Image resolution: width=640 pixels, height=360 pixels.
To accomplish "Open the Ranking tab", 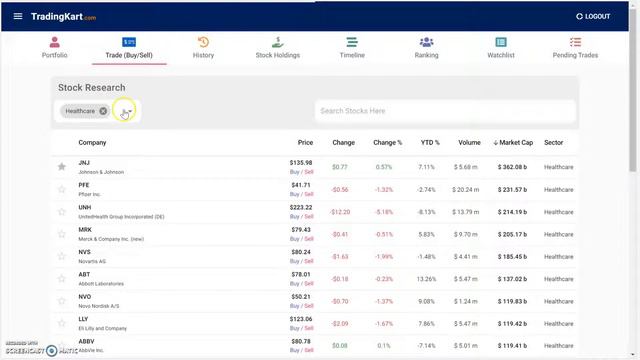I will [427, 48].
